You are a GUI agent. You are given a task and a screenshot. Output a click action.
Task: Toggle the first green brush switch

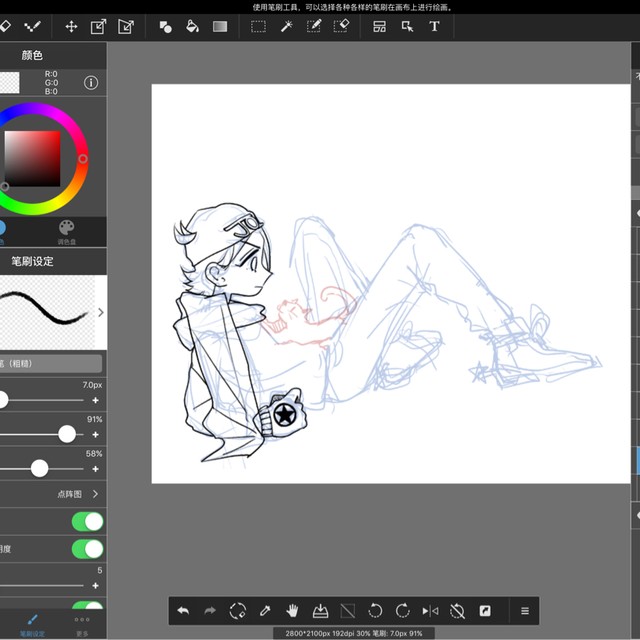pyautogui.click(x=87, y=522)
